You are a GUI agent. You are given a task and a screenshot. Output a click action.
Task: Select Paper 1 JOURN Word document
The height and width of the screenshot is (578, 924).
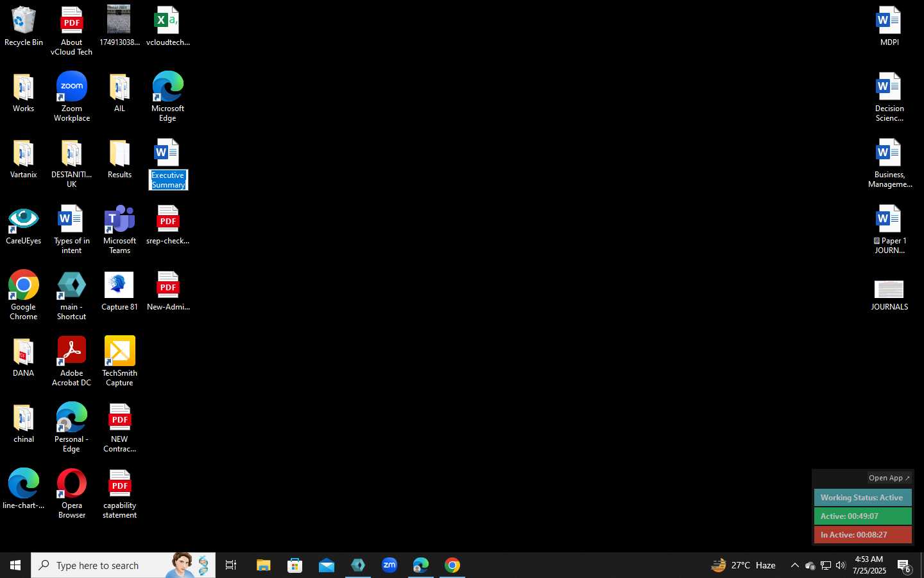tap(889, 230)
